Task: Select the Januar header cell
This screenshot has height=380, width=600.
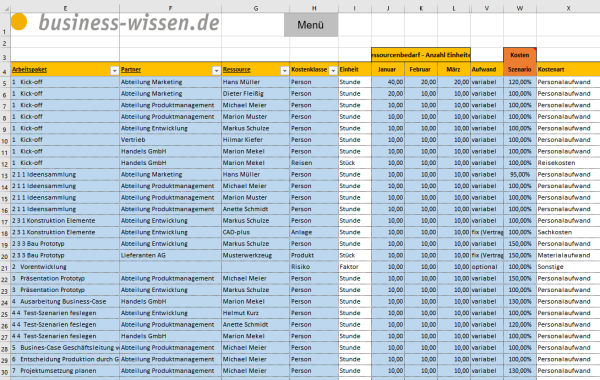Action: 388,69
